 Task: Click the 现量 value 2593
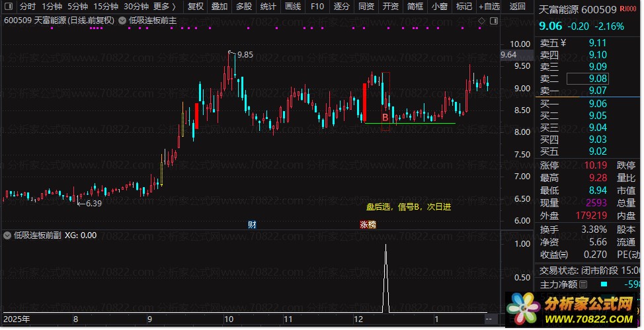coord(596,202)
